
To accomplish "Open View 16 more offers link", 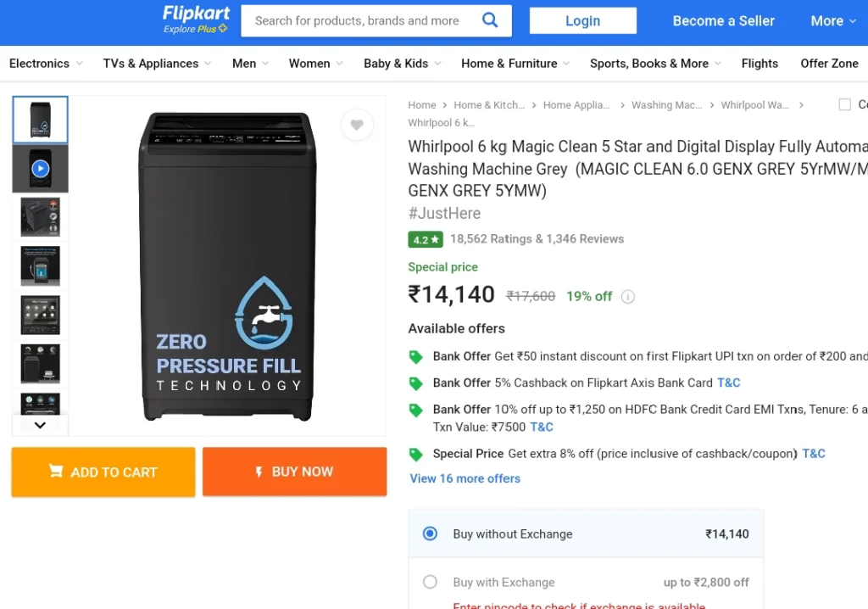I will pyautogui.click(x=465, y=478).
